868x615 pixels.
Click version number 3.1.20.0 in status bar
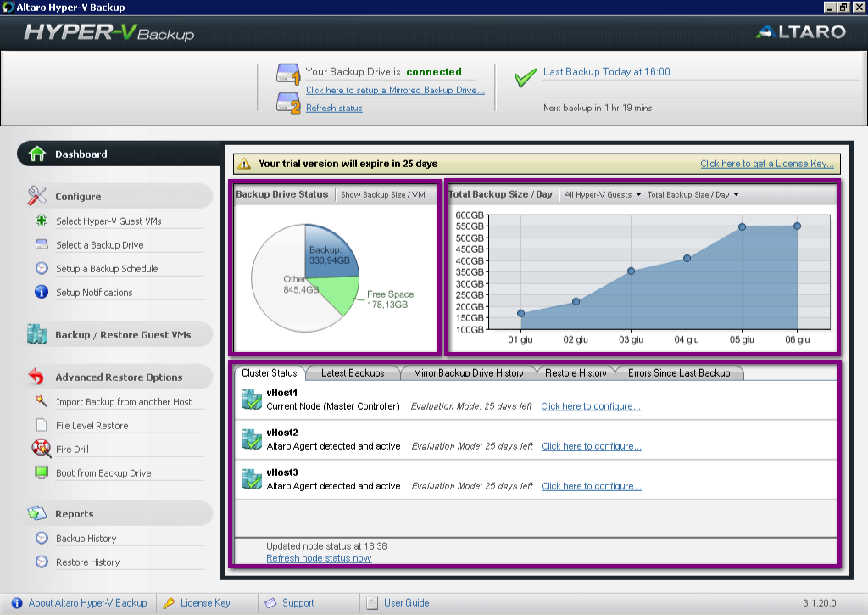[820, 603]
